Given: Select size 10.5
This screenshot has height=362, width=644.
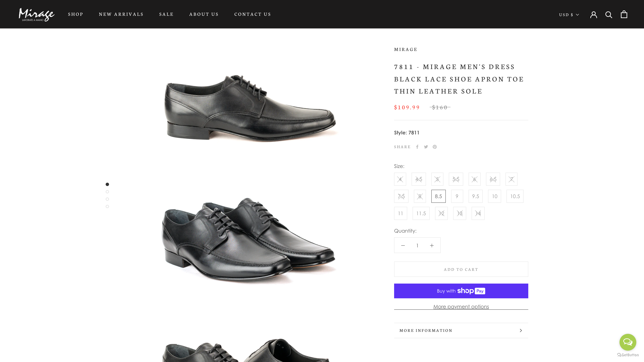Looking at the screenshot, I should 515,196.
